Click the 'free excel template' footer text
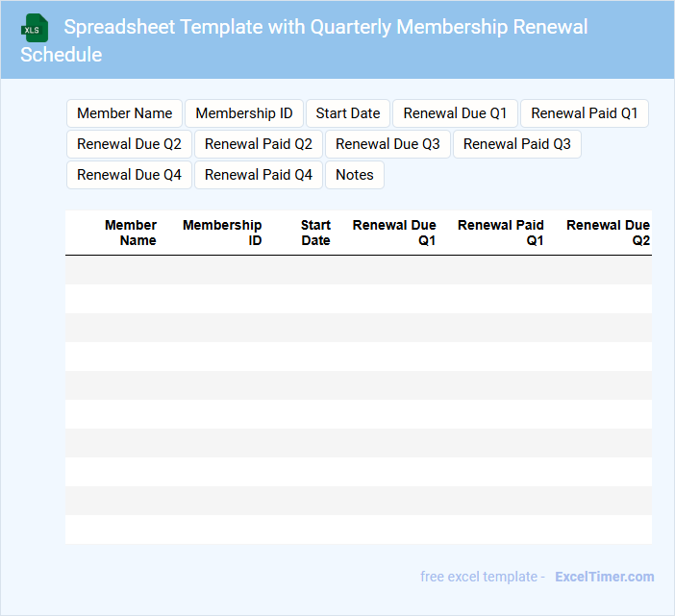The image size is (675, 616). tap(479, 577)
